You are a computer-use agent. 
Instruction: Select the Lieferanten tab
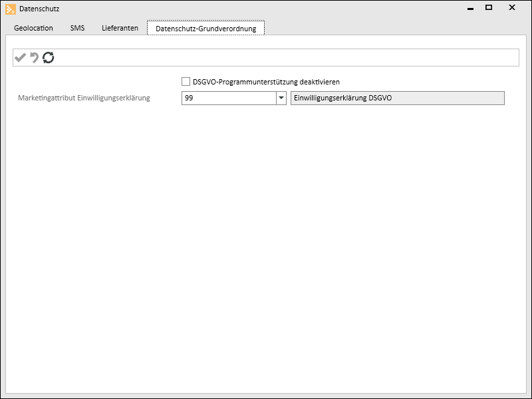click(x=120, y=28)
